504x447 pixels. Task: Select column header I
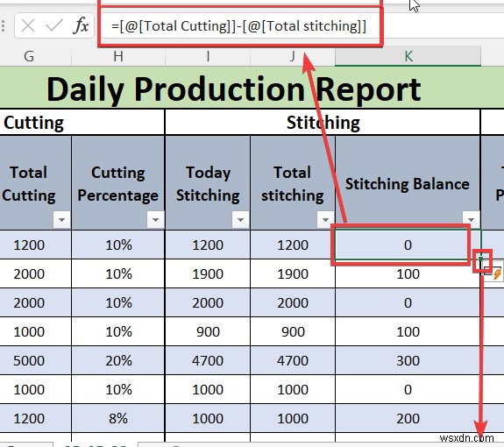[208, 57]
